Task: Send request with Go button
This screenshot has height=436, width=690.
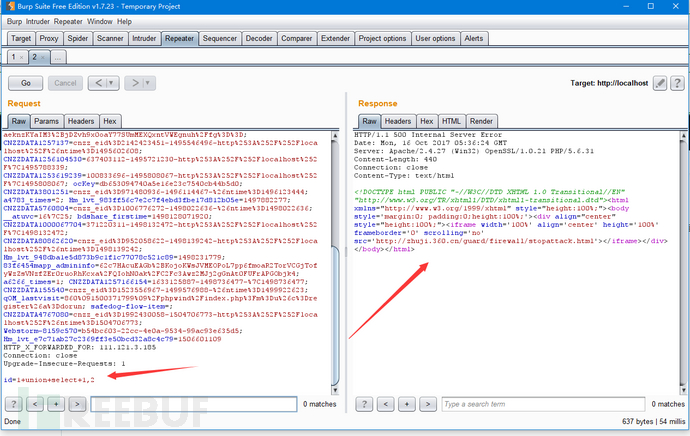Action: [26, 83]
